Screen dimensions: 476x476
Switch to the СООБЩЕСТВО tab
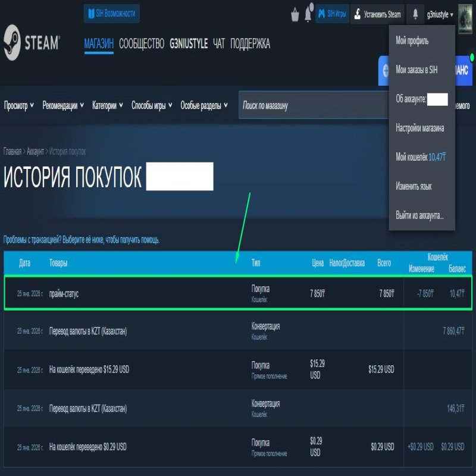pos(142,44)
